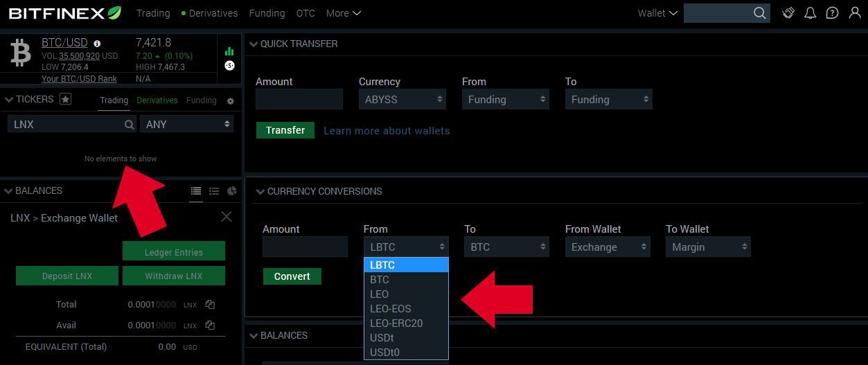Viewport: 868px width, 365px height.
Task: Select the Funding tab in Tickers
Action: pyautogui.click(x=202, y=100)
